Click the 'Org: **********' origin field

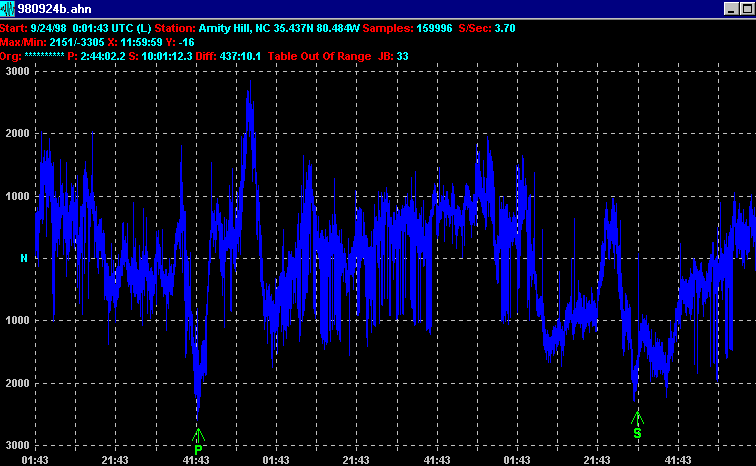pos(32,56)
